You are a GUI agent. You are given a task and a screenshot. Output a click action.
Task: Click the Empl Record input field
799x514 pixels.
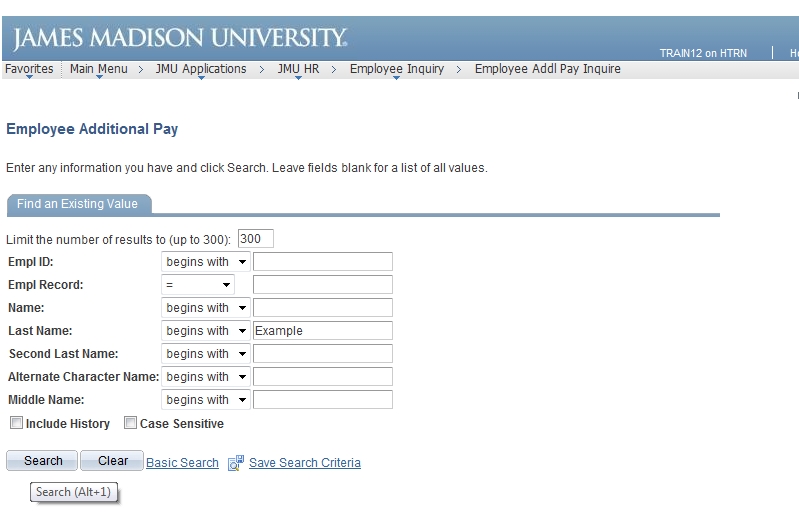(323, 285)
